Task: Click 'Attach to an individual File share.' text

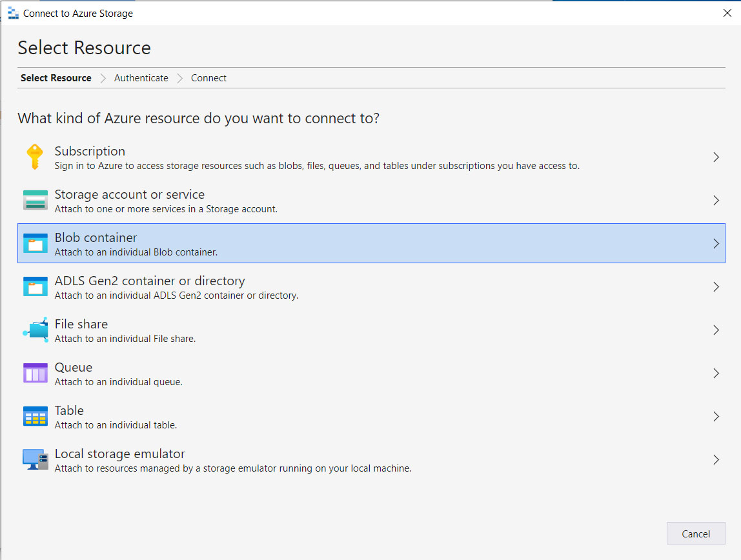Action: [125, 339]
